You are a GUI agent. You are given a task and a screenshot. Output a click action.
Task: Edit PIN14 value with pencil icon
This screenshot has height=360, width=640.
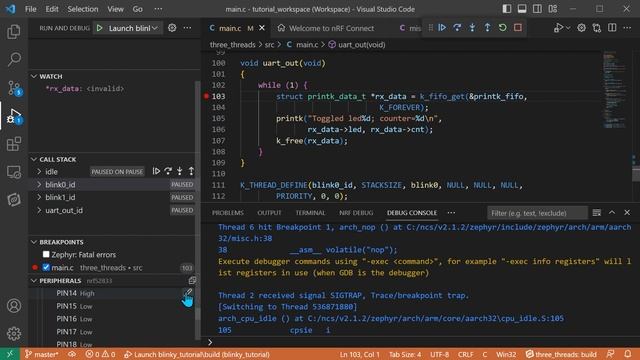coord(188,293)
